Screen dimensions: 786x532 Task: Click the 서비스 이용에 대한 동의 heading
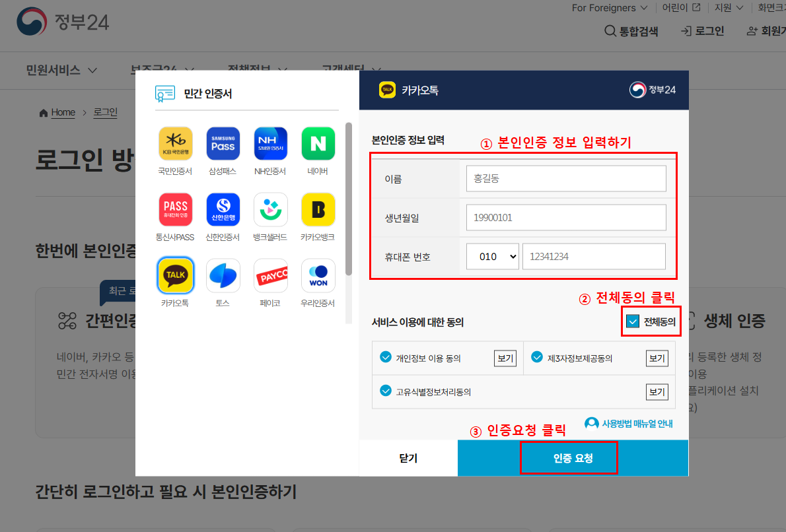tap(417, 322)
